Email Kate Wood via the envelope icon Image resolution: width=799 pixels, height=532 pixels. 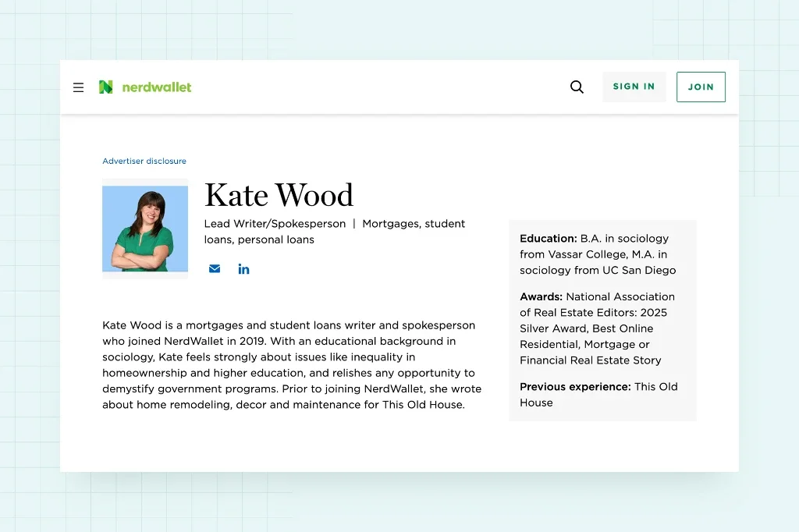pos(215,269)
